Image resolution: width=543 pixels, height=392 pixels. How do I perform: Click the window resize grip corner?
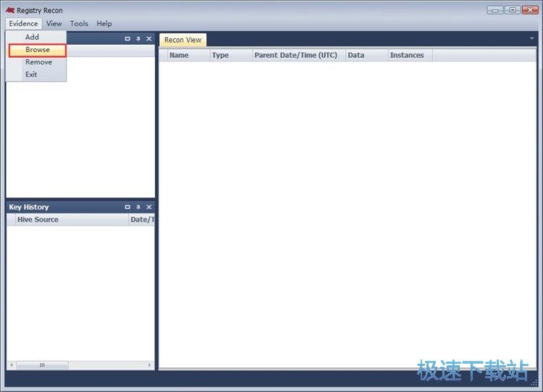click(x=534, y=383)
